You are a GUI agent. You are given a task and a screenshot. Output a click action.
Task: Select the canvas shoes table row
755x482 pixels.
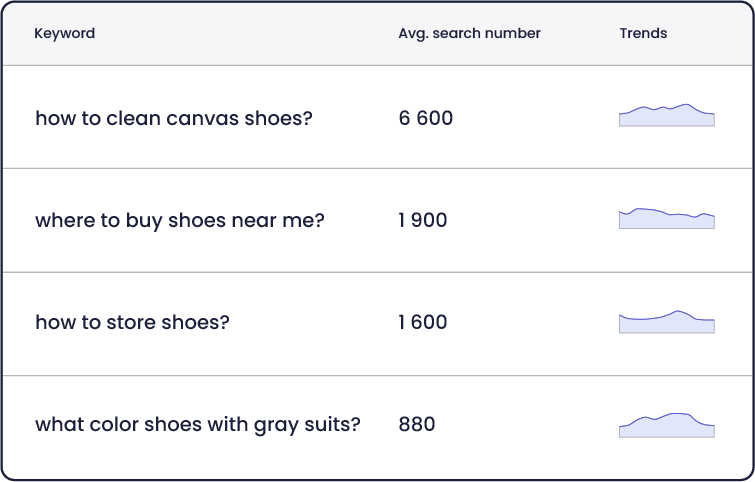[x=378, y=117]
